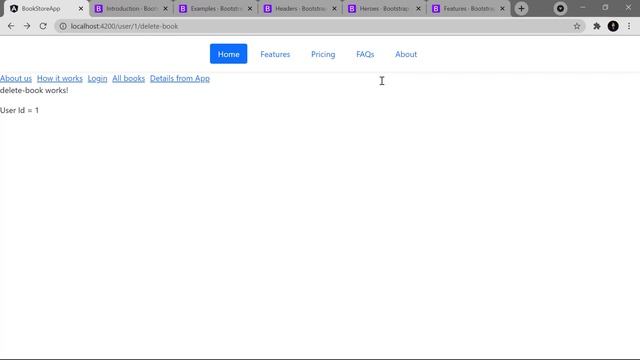Open a new tab with the plus button
Screen dimensions: 640x360
(x=521, y=9)
